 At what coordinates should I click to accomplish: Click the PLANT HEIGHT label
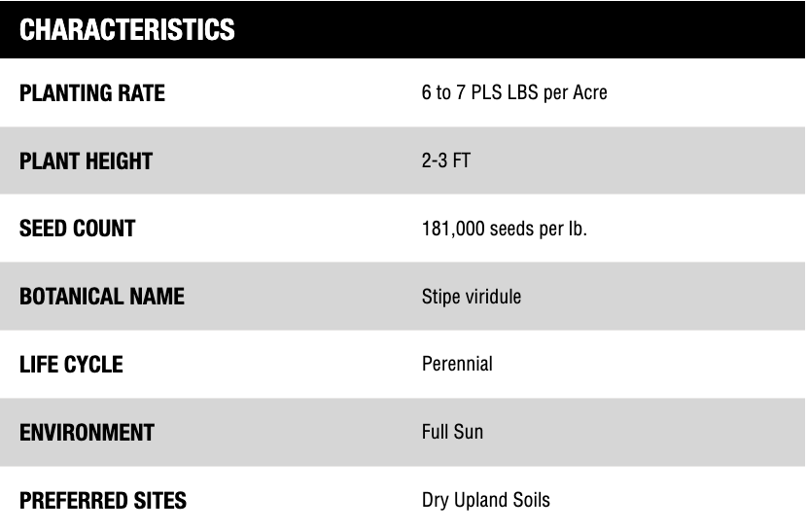click(87, 161)
